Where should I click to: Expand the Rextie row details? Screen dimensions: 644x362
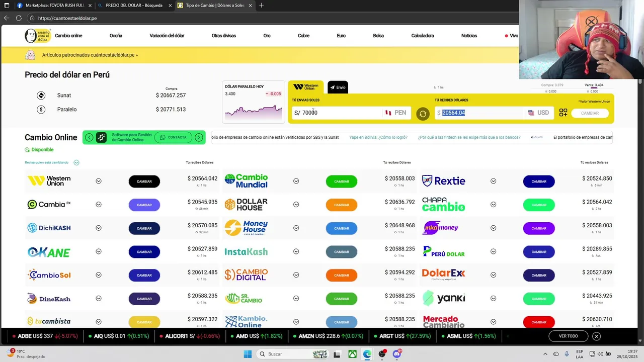click(x=493, y=181)
